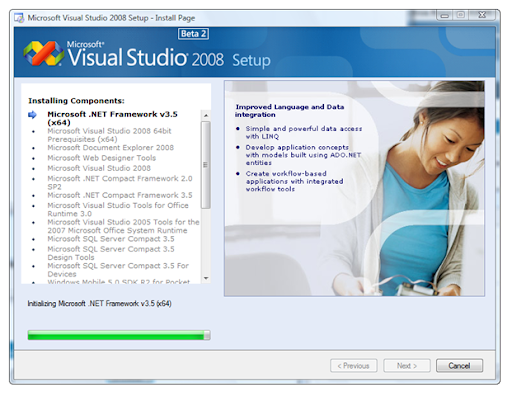The image size is (512, 396).
Task: Click the disabled Previous button
Action: pyautogui.click(x=354, y=366)
